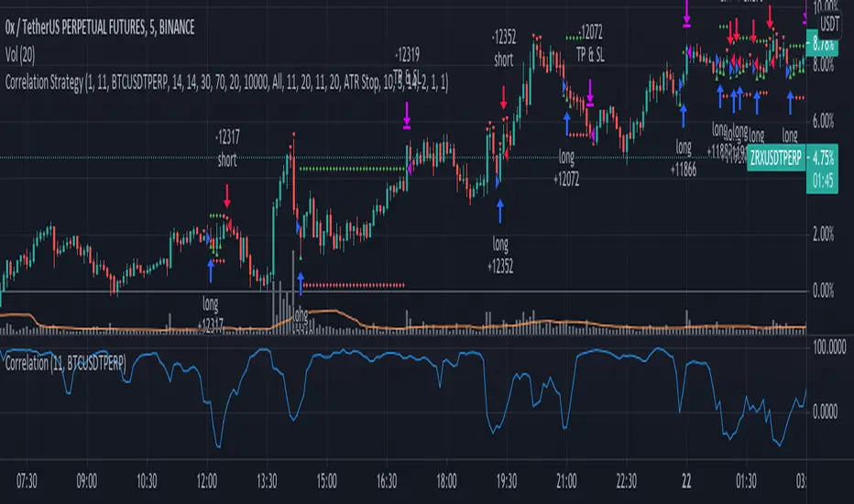Click the red dotted stop-loss line near 0.00%
This screenshot has width=854, height=504.
pyautogui.click(x=354, y=285)
